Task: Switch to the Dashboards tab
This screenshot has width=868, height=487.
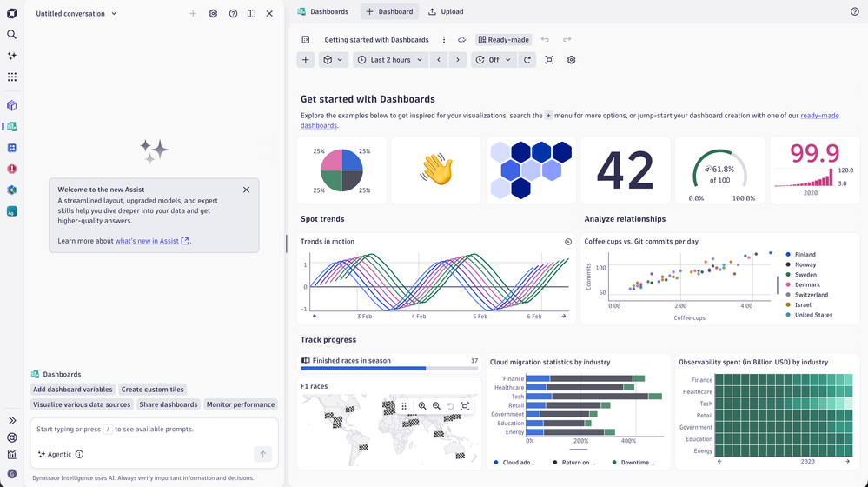Action: [323, 11]
